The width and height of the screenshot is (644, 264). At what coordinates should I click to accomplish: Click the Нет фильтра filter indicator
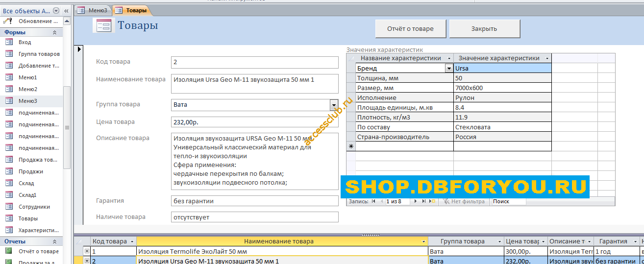coord(464,201)
